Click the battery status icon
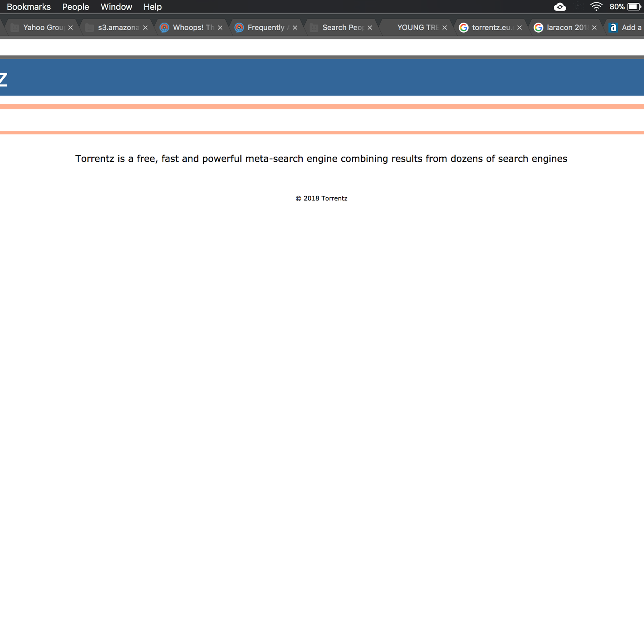644x644 pixels. pos(634,7)
